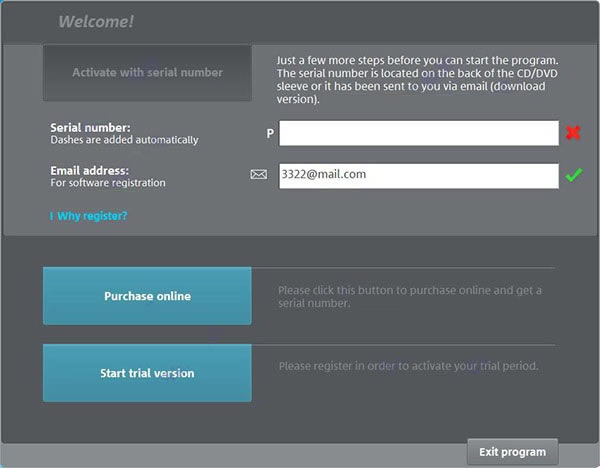This screenshot has height=468, width=600.
Task: Click the 'Dashes are added automatically' hint
Action: click(x=124, y=141)
